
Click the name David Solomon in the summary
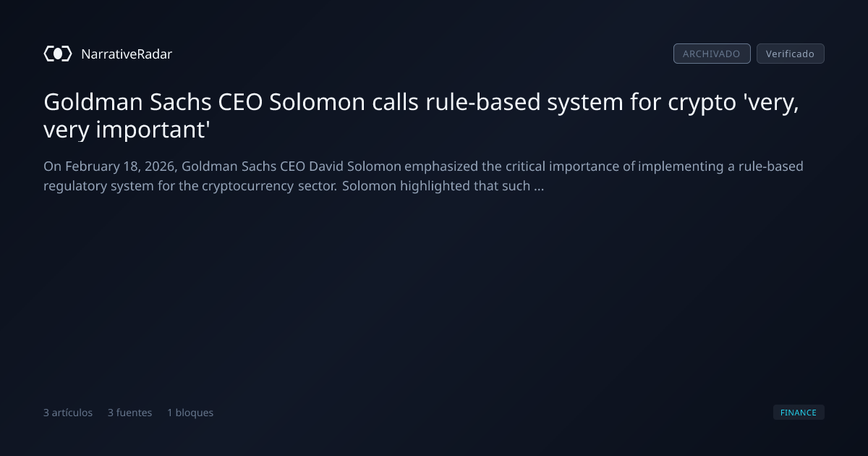(x=355, y=166)
